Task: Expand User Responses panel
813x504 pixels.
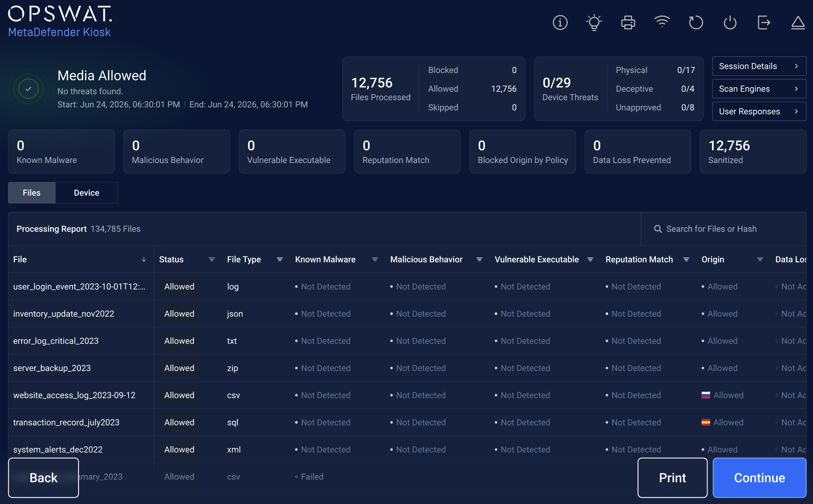Action: coord(759,111)
